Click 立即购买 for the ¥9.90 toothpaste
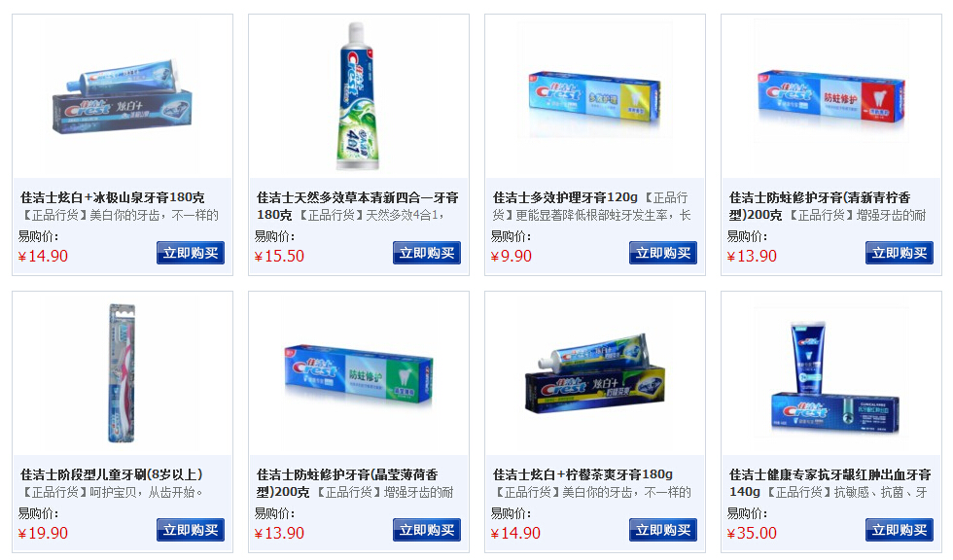Image resolution: width=953 pixels, height=560 pixels. [x=663, y=253]
